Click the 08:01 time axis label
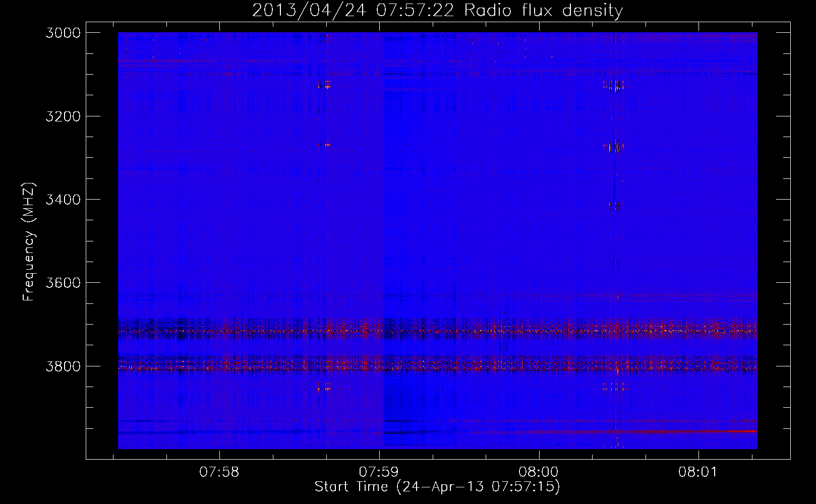Image resolution: width=816 pixels, height=504 pixels. click(x=698, y=472)
